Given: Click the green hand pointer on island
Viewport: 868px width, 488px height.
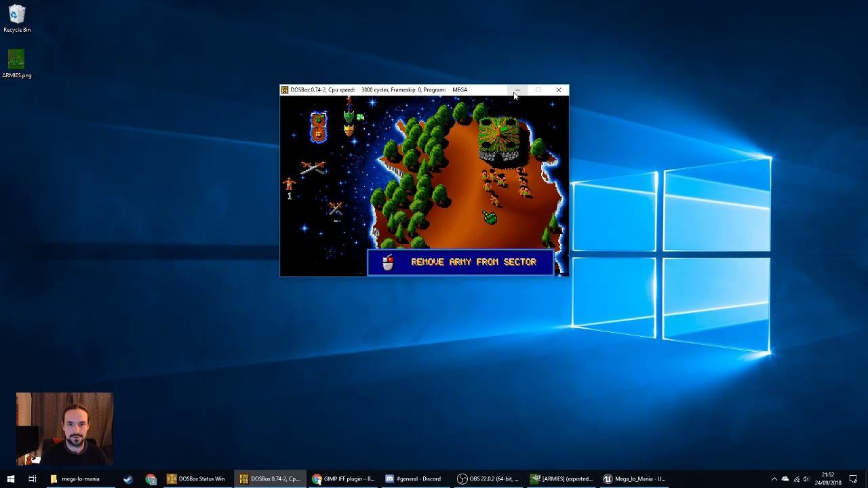Looking at the screenshot, I should (x=490, y=218).
